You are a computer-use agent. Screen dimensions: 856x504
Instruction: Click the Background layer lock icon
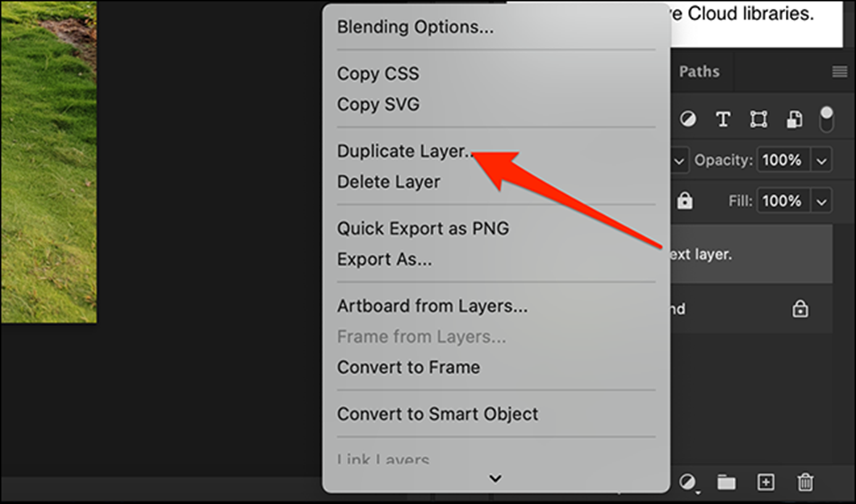click(800, 309)
